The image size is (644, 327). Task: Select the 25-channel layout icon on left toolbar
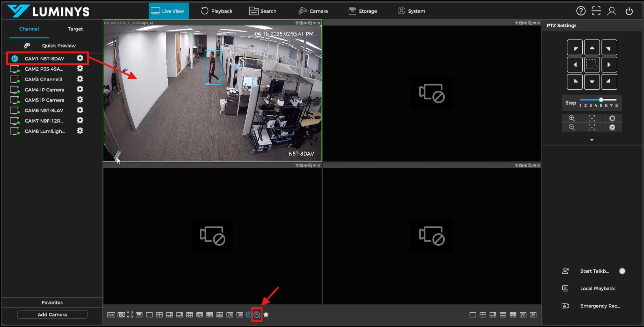[x=229, y=315]
